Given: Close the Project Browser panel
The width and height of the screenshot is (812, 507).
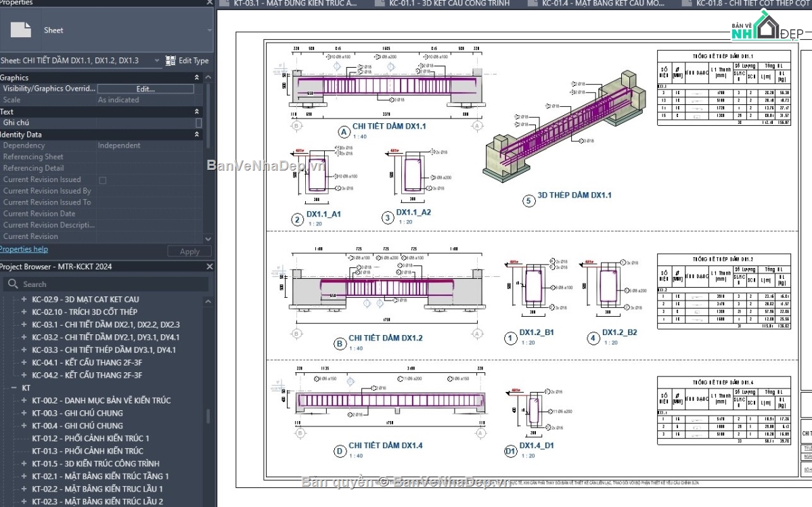Looking at the screenshot, I should click(x=209, y=267).
